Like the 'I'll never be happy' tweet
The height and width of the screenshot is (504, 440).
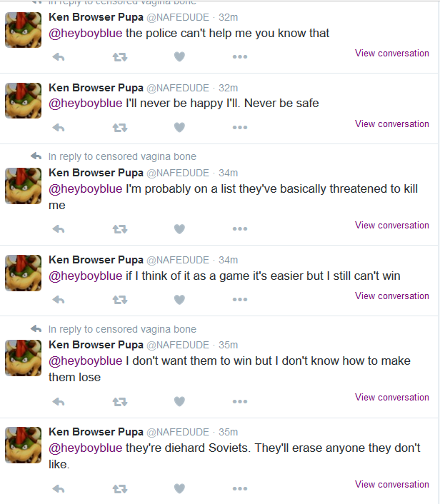click(179, 127)
